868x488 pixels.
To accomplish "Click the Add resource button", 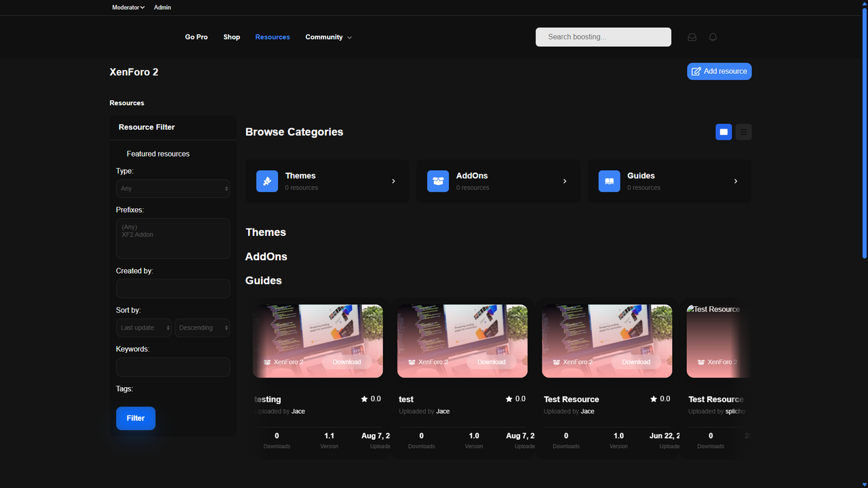I will 719,71.
